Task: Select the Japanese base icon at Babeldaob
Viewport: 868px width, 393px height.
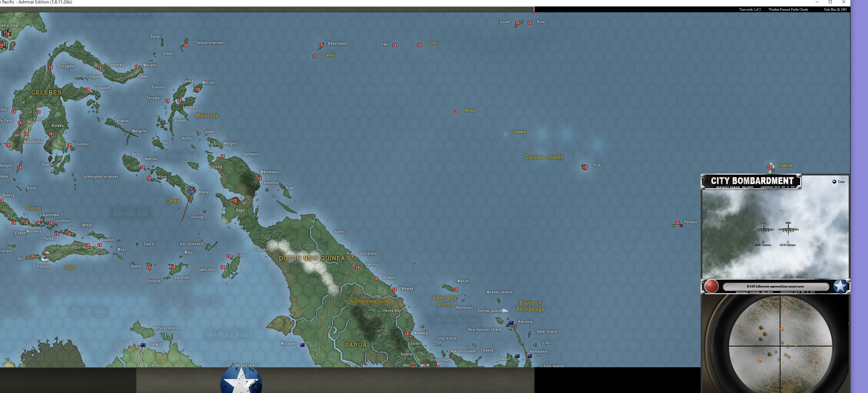Action: (321, 45)
